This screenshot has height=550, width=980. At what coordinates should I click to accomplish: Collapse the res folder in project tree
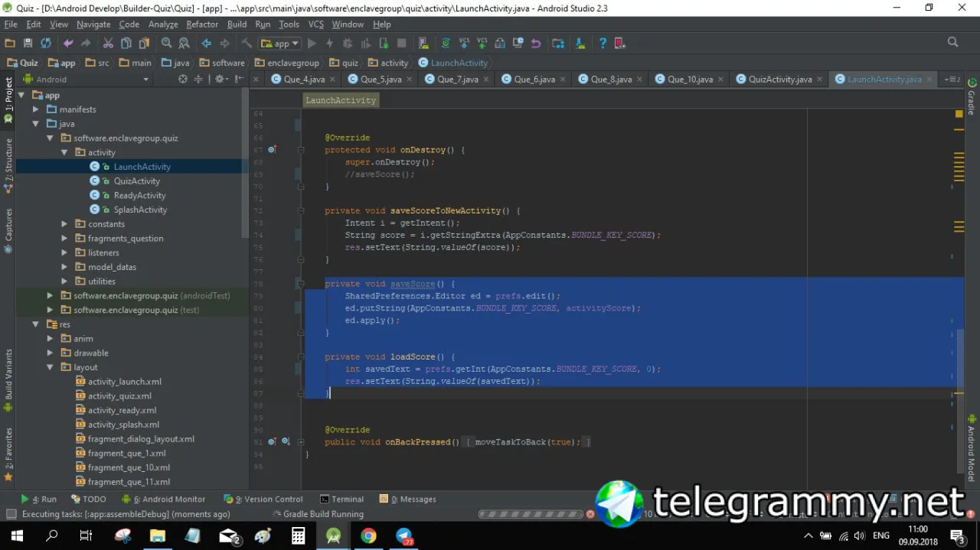tap(36, 324)
